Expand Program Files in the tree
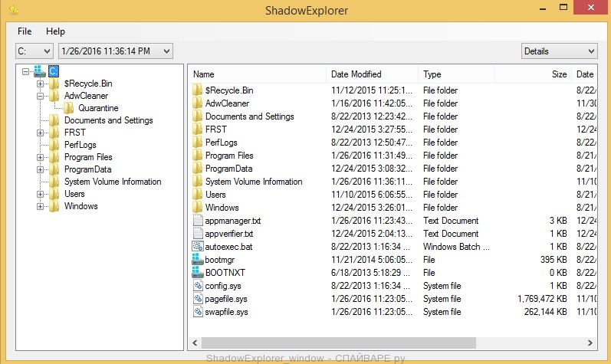This screenshot has height=364, width=611. (40, 157)
